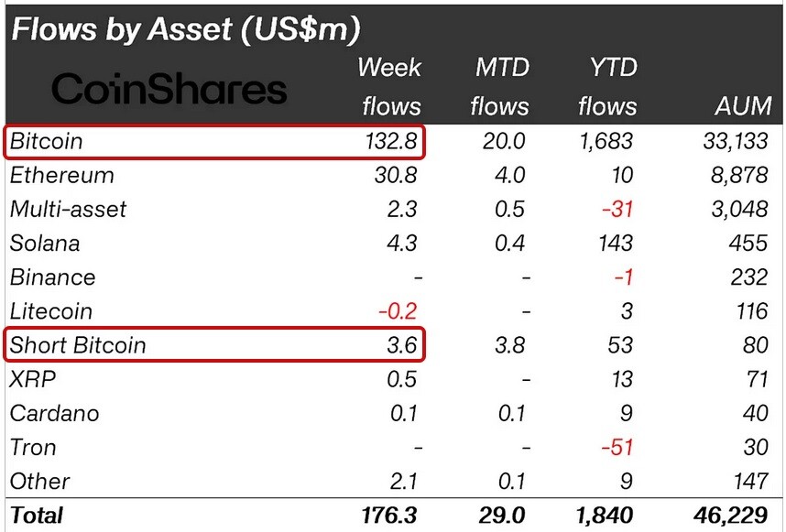Click the YTD flows column header
This screenshot has height=532, width=786.
click(607, 87)
